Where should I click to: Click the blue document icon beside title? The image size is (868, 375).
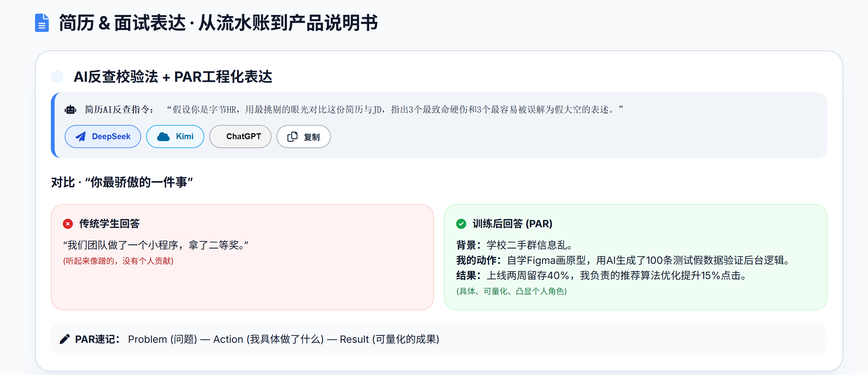pyautogui.click(x=42, y=23)
